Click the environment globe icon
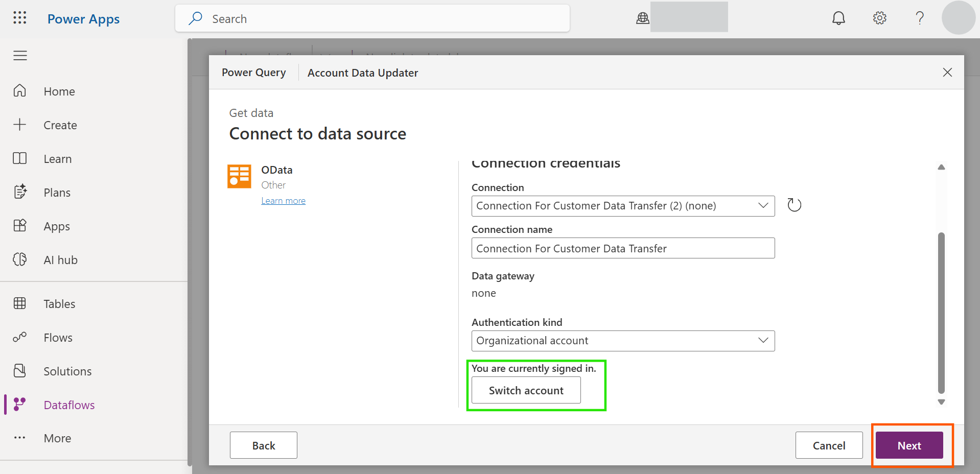Image resolution: width=980 pixels, height=474 pixels. [x=642, y=18]
